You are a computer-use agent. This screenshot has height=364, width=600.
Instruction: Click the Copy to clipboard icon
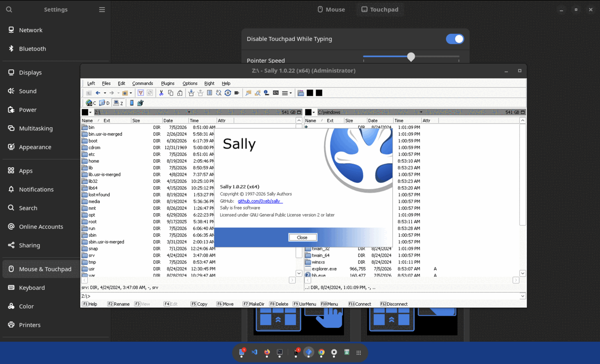click(171, 93)
